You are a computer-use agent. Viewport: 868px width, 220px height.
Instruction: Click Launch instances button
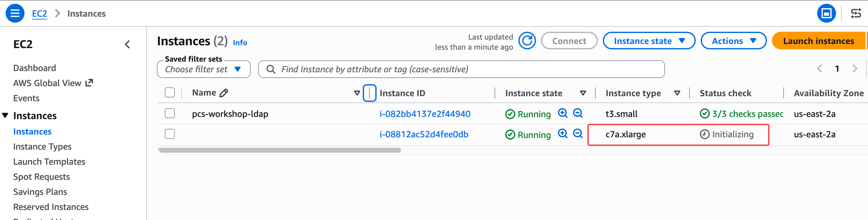coord(818,41)
